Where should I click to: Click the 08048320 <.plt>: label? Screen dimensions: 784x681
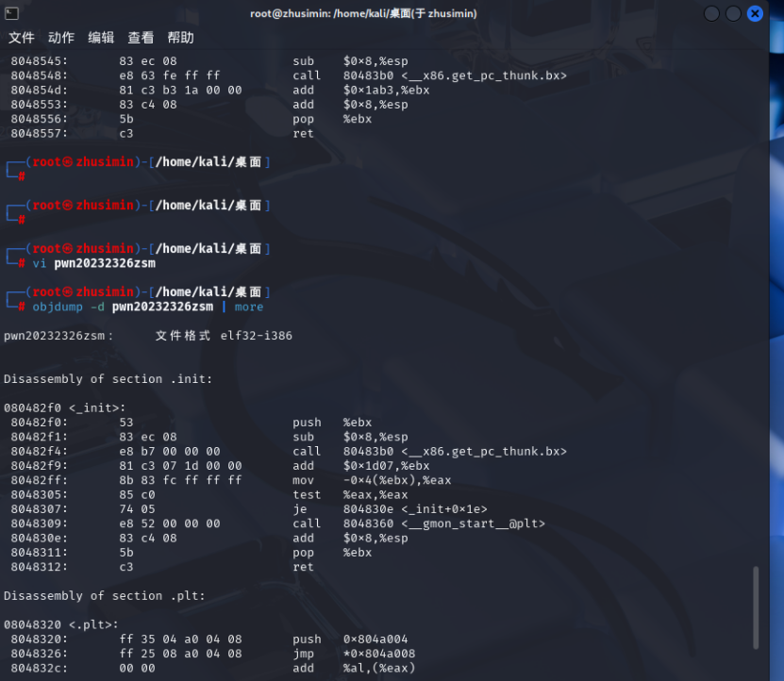tap(61, 624)
